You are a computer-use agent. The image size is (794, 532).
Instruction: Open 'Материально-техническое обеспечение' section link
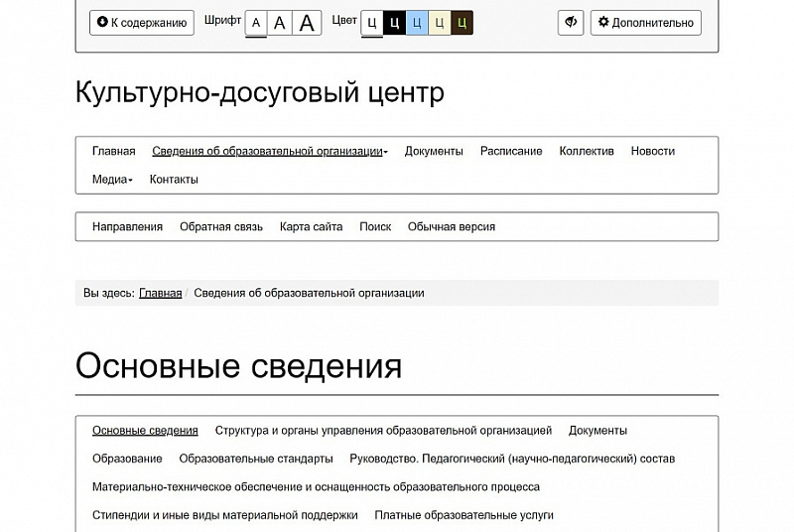316,487
